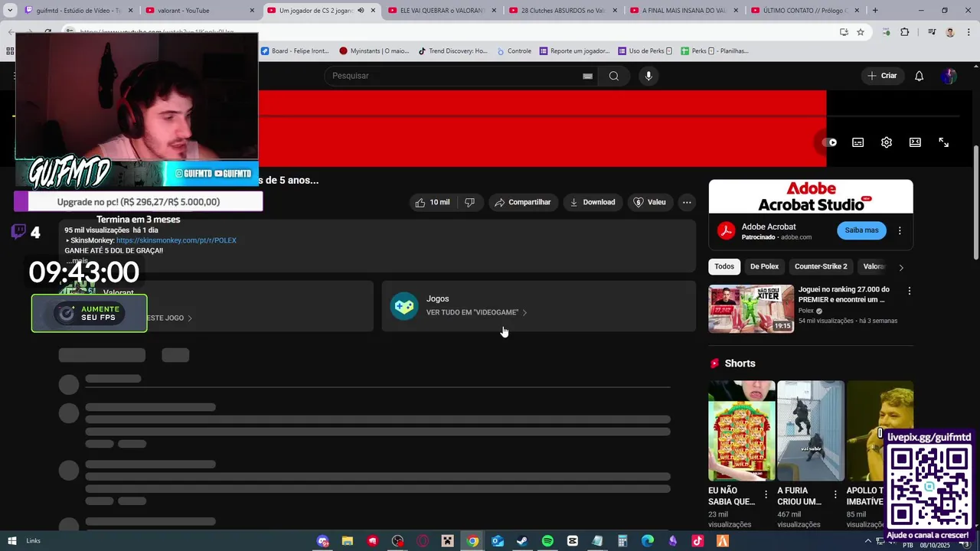The width and height of the screenshot is (980, 551).
Task: Dislike the video
Action: coord(469,202)
